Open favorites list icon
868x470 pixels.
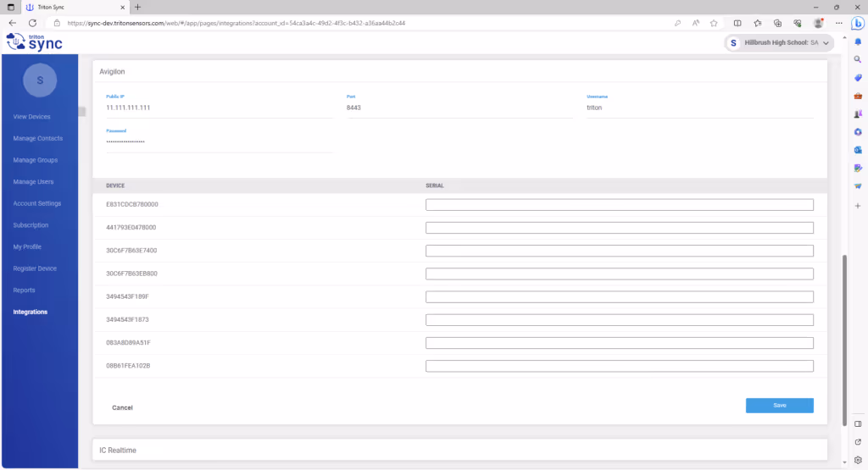[x=757, y=23]
